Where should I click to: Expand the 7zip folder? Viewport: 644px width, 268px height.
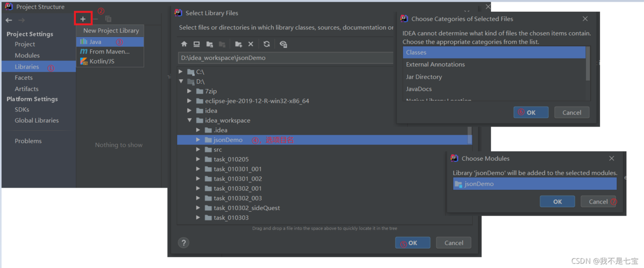(189, 91)
